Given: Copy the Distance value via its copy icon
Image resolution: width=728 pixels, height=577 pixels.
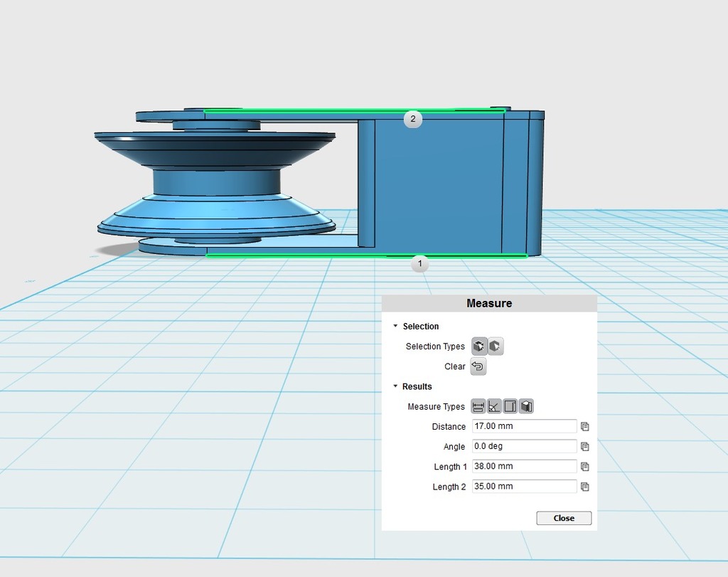Looking at the screenshot, I should (x=584, y=426).
